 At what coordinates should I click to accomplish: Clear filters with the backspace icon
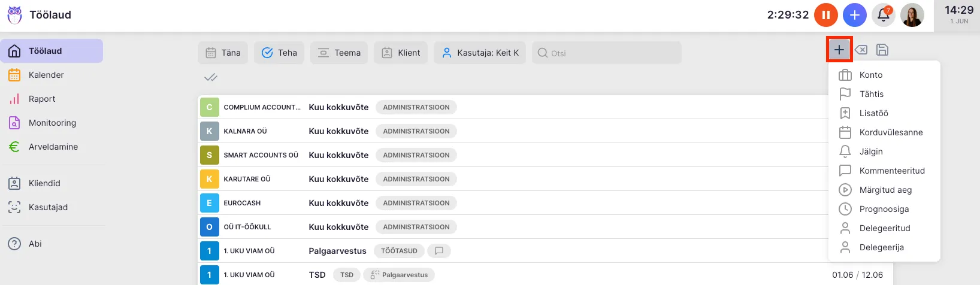tap(861, 50)
